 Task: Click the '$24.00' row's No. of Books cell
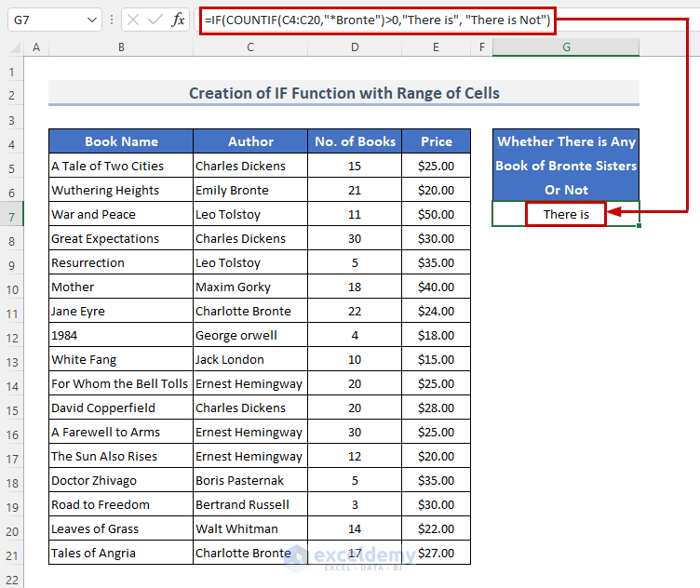(355, 311)
